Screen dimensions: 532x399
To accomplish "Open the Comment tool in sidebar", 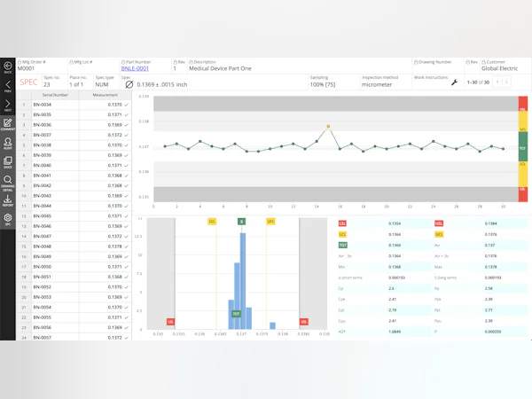I will pos(7,124).
